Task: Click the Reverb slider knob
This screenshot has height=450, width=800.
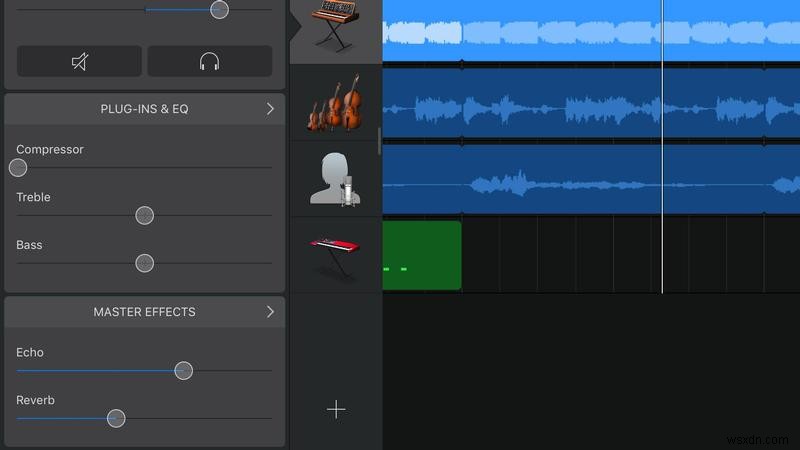Action: pyautogui.click(x=116, y=418)
